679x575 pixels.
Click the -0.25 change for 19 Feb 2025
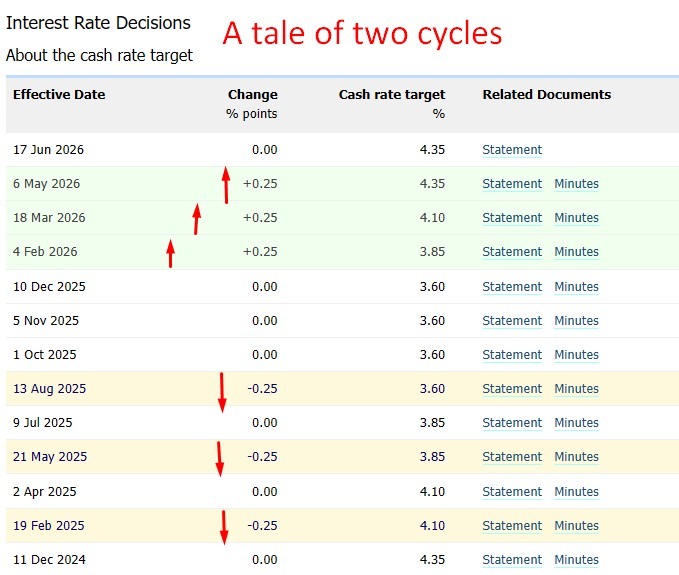(262, 526)
